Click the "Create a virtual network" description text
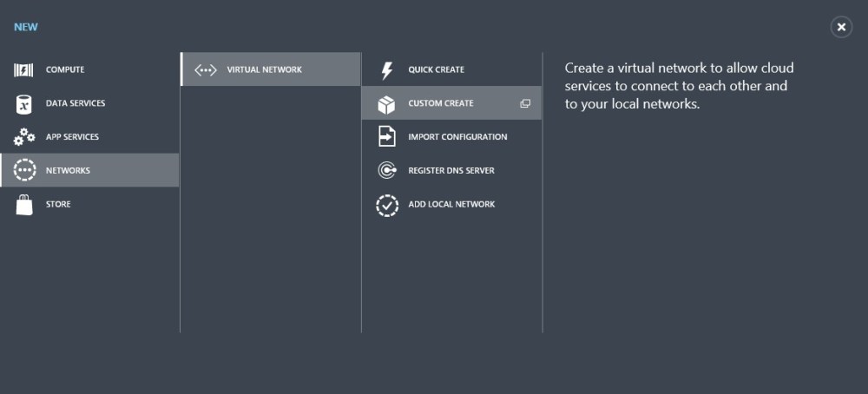Image resolution: width=868 pixels, height=394 pixels. click(680, 86)
